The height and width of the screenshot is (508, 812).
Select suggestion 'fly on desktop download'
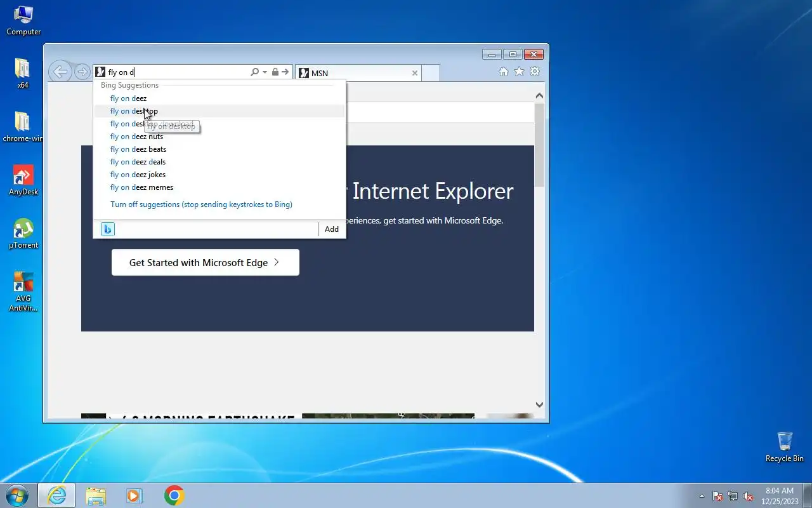click(219, 124)
